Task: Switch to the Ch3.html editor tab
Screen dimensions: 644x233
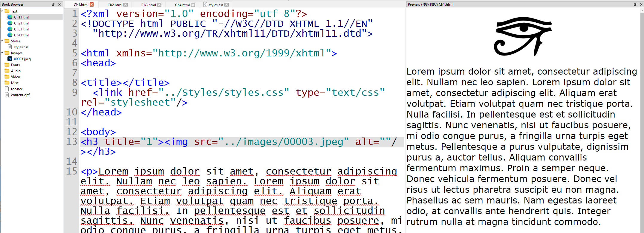Action: click(x=149, y=5)
